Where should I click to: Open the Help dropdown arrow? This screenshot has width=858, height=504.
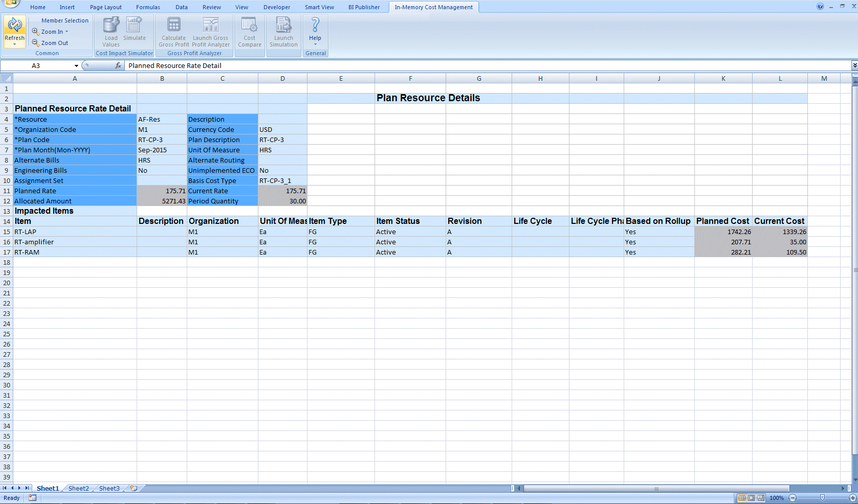(315, 44)
